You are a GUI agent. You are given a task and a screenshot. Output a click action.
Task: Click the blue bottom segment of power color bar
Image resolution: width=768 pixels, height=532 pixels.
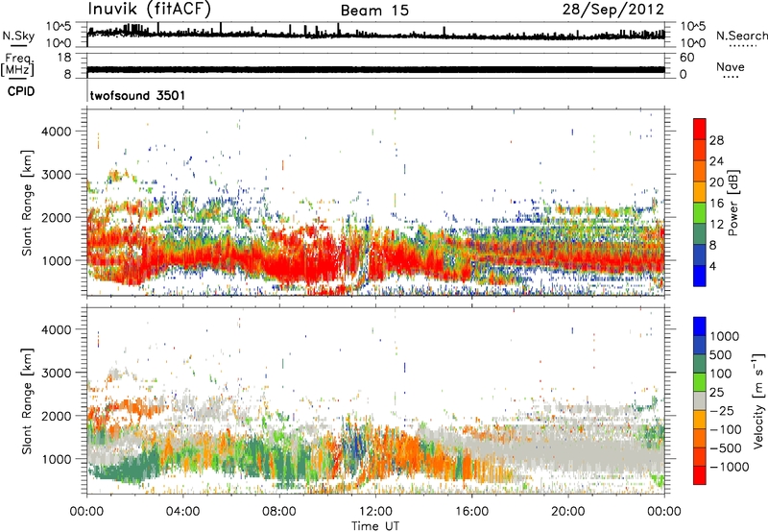point(700,276)
